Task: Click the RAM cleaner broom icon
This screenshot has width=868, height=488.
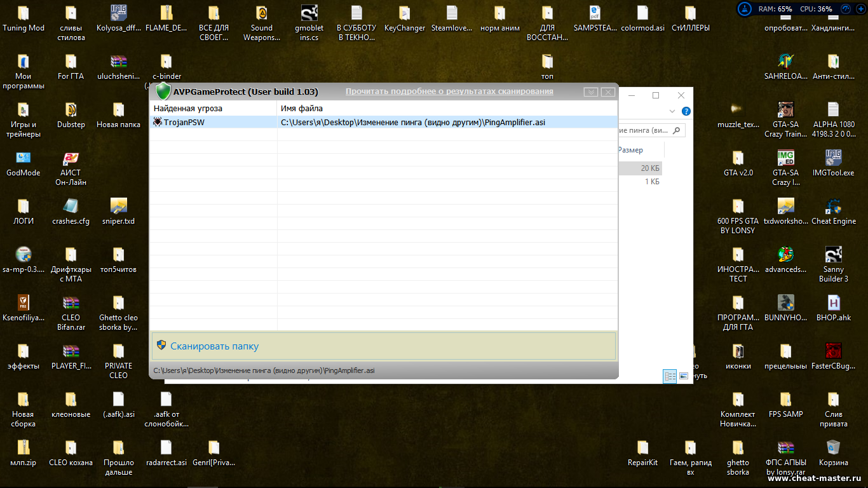Action: pyautogui.click(x=743, y=9)
